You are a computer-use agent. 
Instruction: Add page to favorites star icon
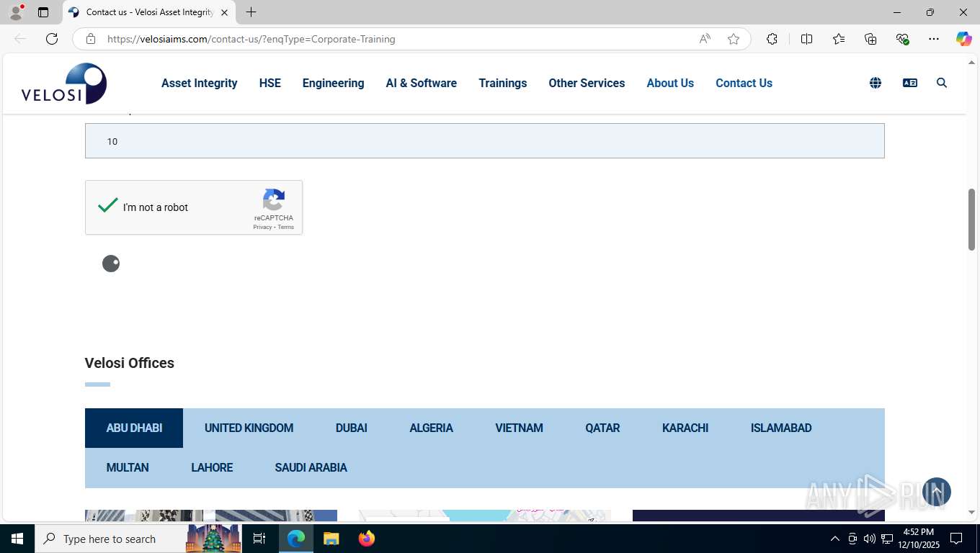click(x=734, y=39)
